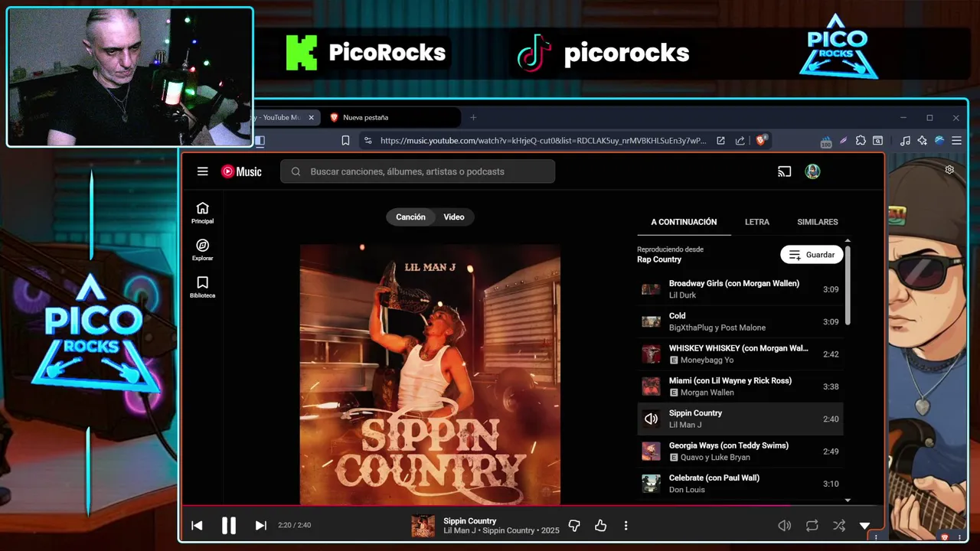The width and height of the screenshot is (980, 551).
Task: Click the volume speaker icon
Action: click(x=784, y=526)
